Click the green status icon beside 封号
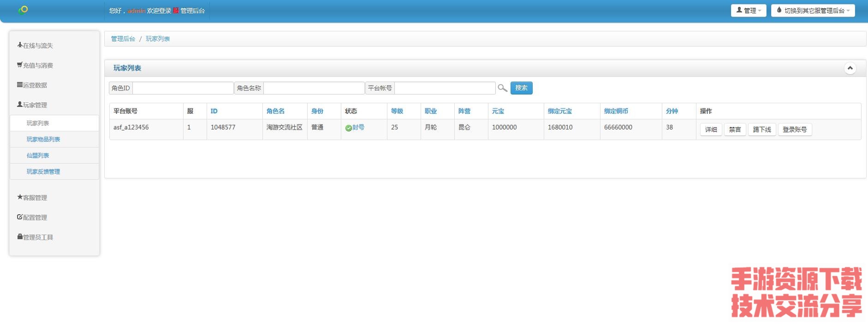 click(x=348, y=128)
